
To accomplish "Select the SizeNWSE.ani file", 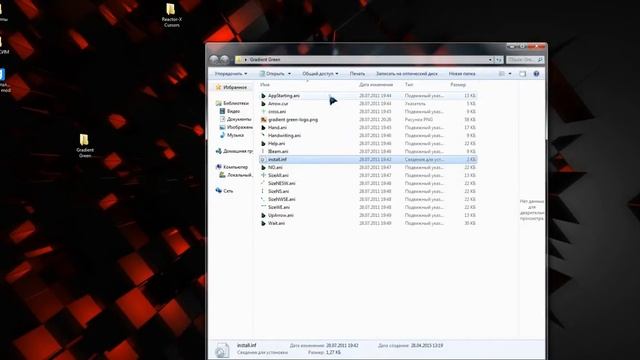I will coord(368,199).
